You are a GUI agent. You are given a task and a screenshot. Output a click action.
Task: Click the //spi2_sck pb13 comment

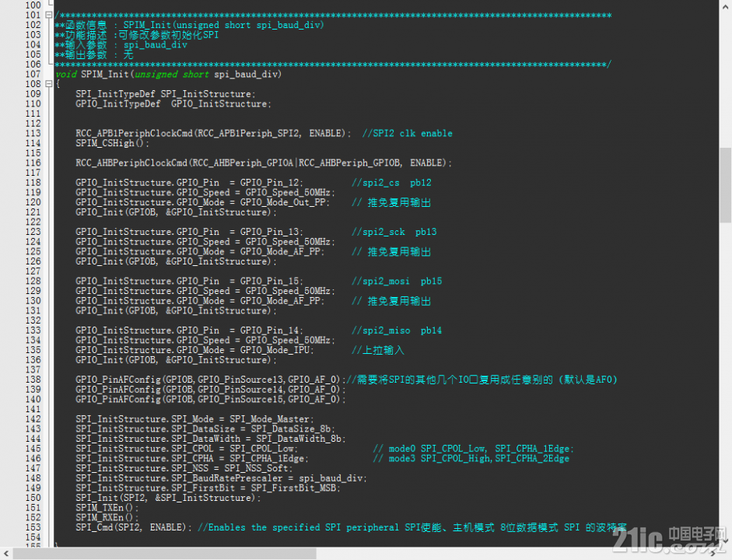[x=394, y=232]
